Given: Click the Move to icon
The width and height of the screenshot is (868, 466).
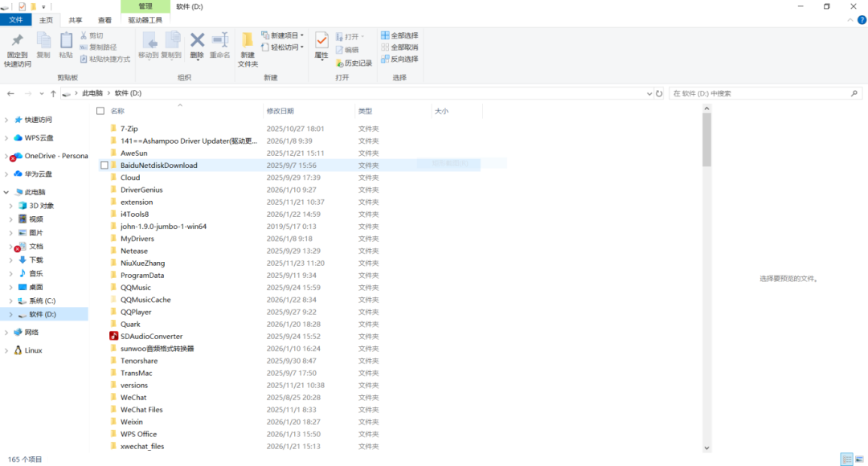Looking at the screenshot, I should click(149, 40).
